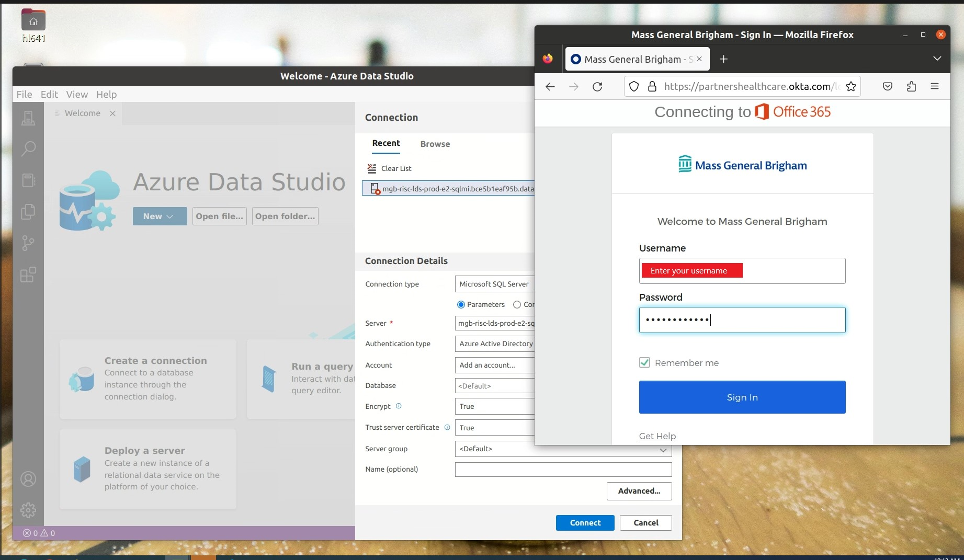The image size is (964, 560).
Task: Click the Password input field
Action: pos(742,320)
